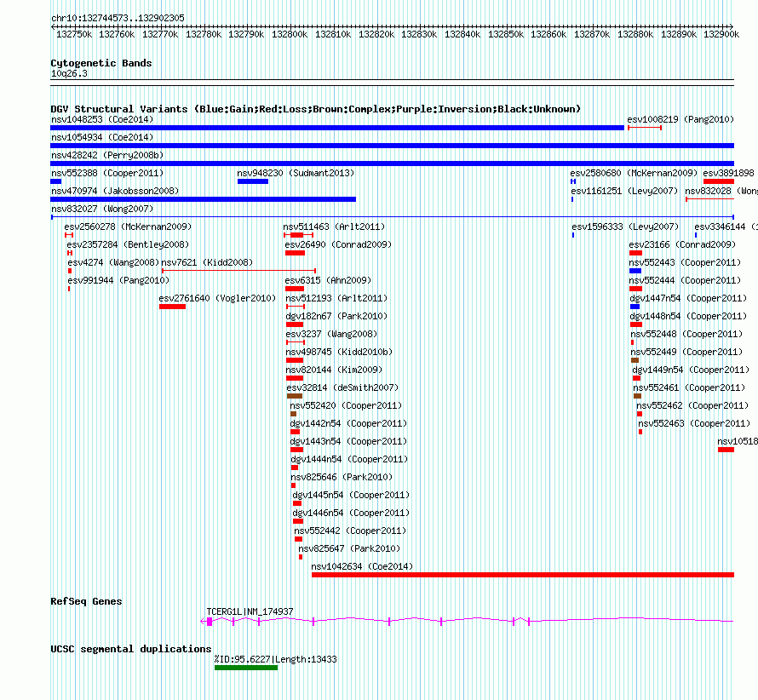Image resolution: width=758 pixels, height=700 pixels.
Task: Click nsv552442 (Cooper2011) label
Action: (x=351, y=531)
